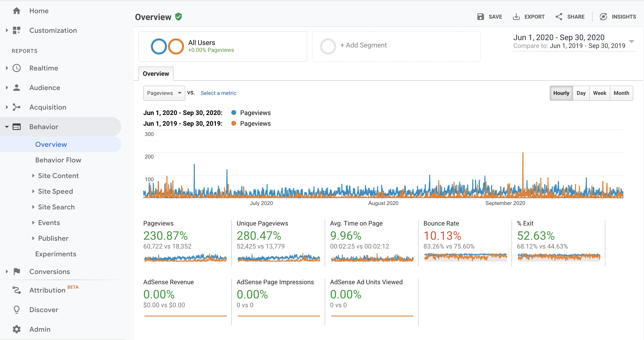Expand the Site Content submenu
644x340 pixels.
click(x=58, y=176)
